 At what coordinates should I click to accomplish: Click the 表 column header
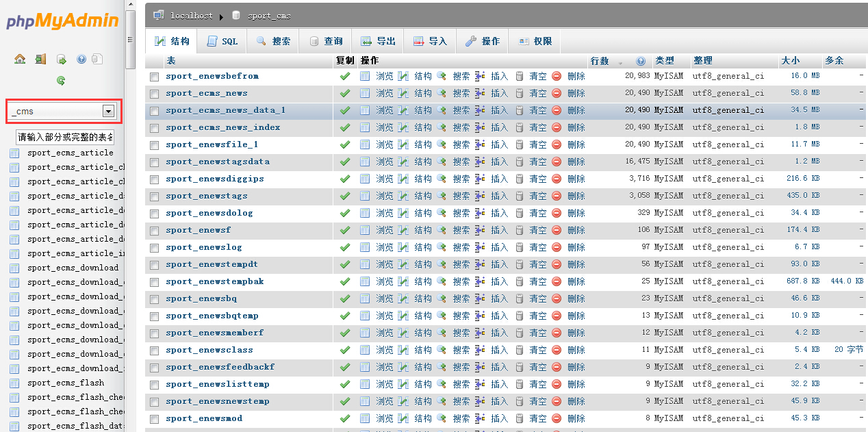[171, 61]
